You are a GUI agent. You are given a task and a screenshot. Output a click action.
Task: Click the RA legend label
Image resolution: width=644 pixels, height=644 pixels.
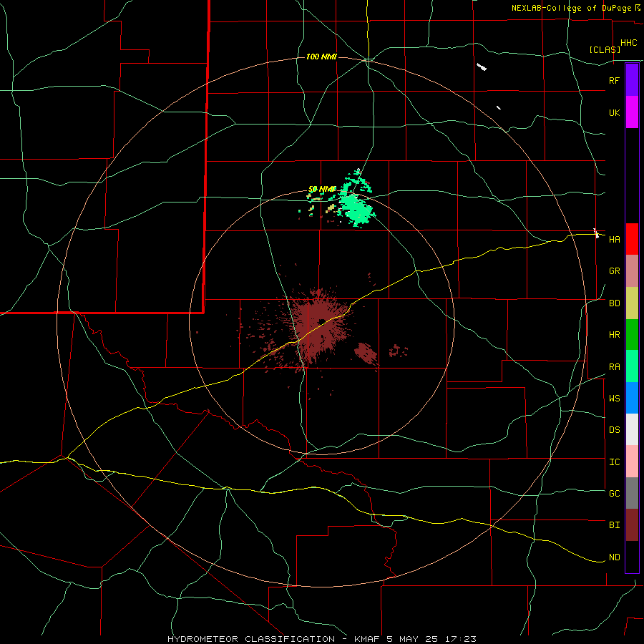614,367
